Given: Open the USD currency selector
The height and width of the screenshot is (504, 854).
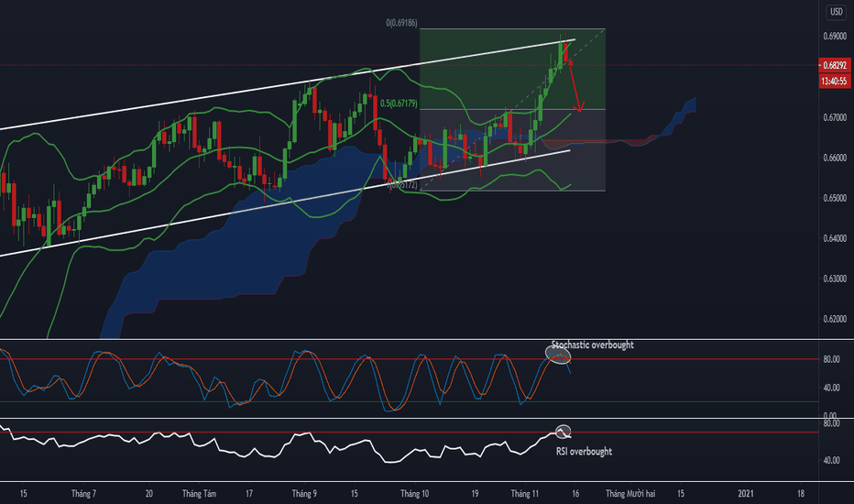Looking at the screenshot, I should pyautogui.click(x=836, y=11).
